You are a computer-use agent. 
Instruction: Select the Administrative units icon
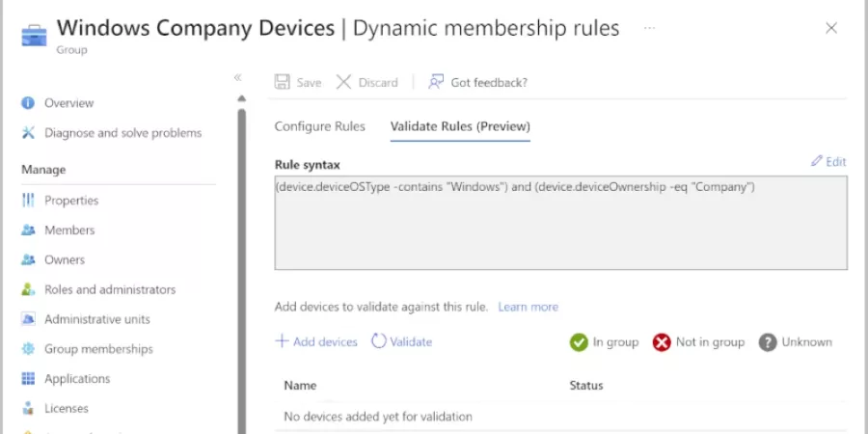(28, 319)
